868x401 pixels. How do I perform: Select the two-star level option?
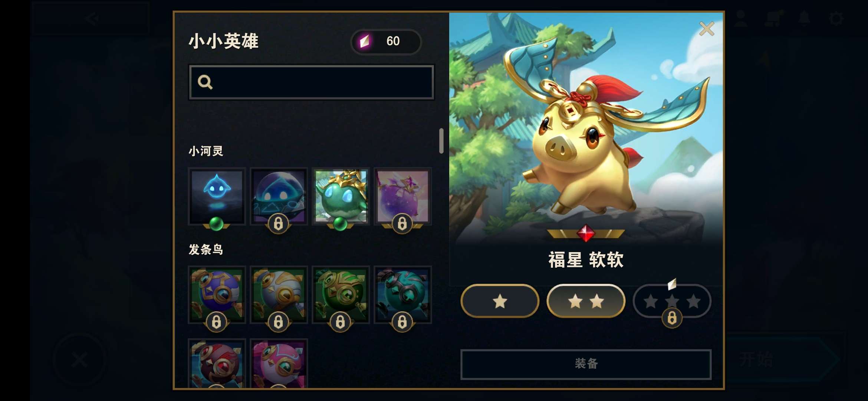pyautogui.click(x=586, y=301)
